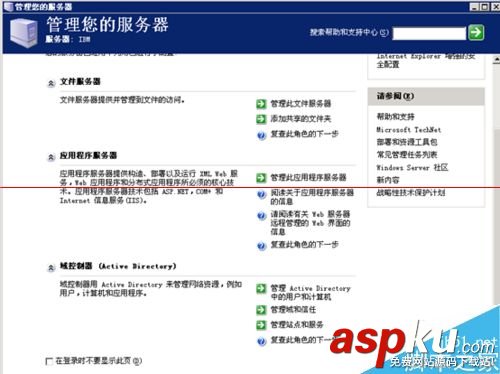Click help icon beside domain controller 复查此角色的下一步
Screen dimensions: 500x374
tap(261, 341)
